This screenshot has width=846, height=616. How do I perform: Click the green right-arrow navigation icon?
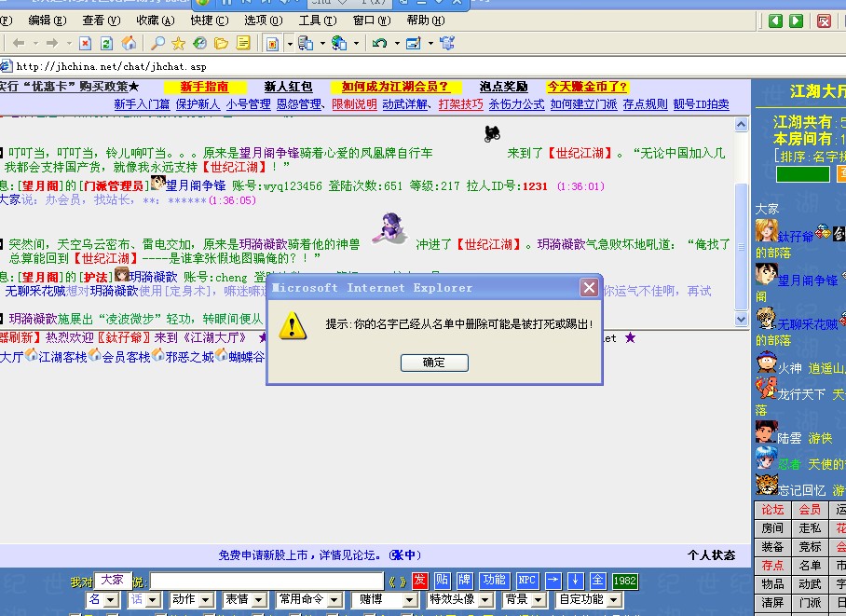click(797, 21)
